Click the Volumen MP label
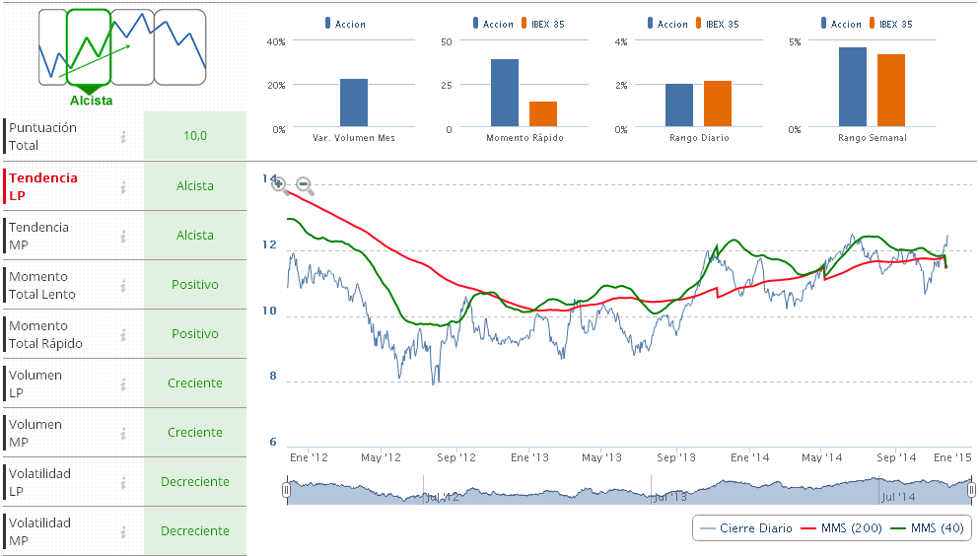 click(35, 433)
